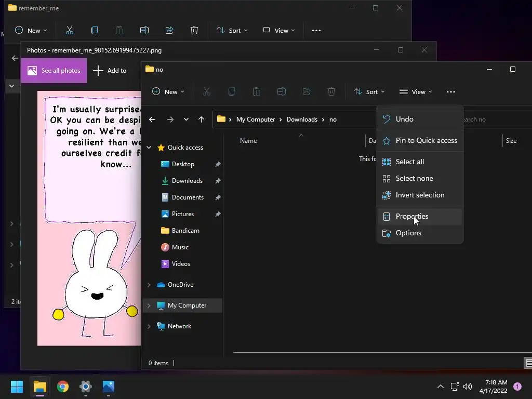The width and height of the screenshot is (532, 399).
Task: Click Add to in Photos toolbar
Action: click(110, 71)
